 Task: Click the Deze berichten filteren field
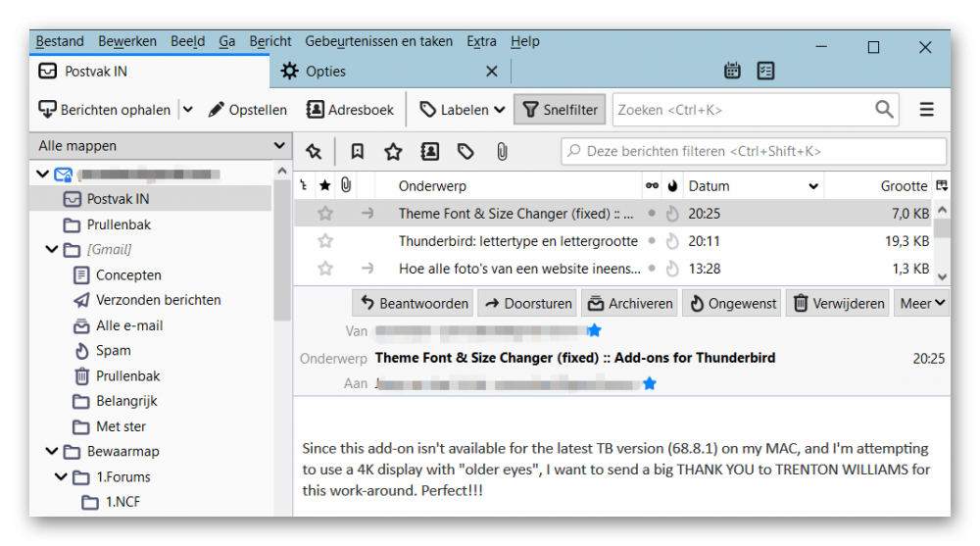[x=754, y=151]
